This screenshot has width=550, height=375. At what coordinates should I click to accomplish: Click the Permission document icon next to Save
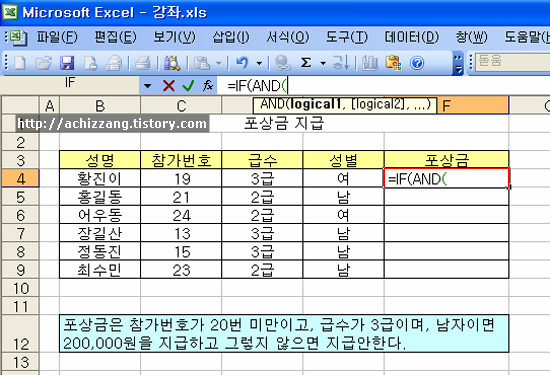[x=90, y=63]
